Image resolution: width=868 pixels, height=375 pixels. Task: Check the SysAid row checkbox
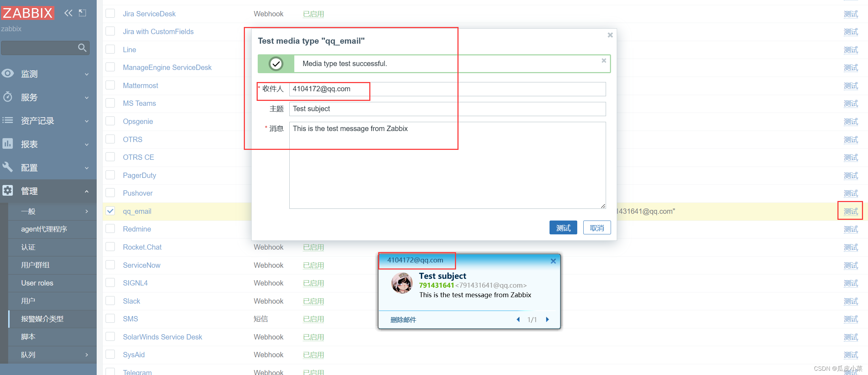[110, 354]
